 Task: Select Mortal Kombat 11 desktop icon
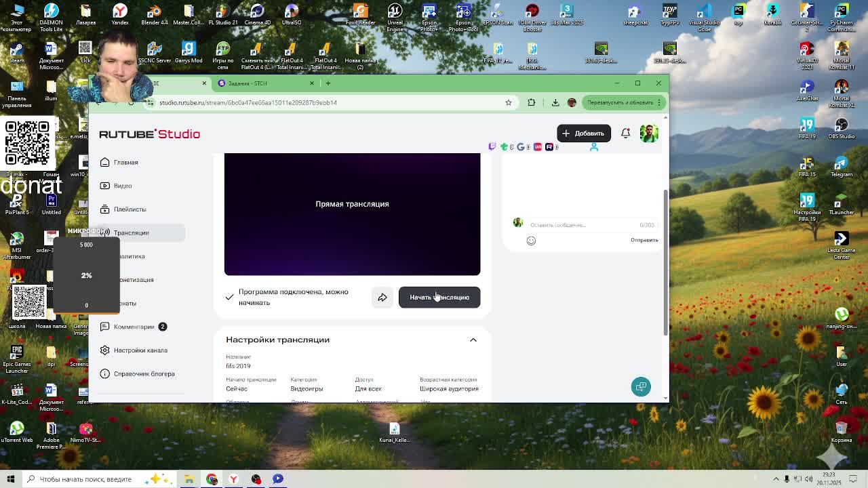tap(842, 54)
